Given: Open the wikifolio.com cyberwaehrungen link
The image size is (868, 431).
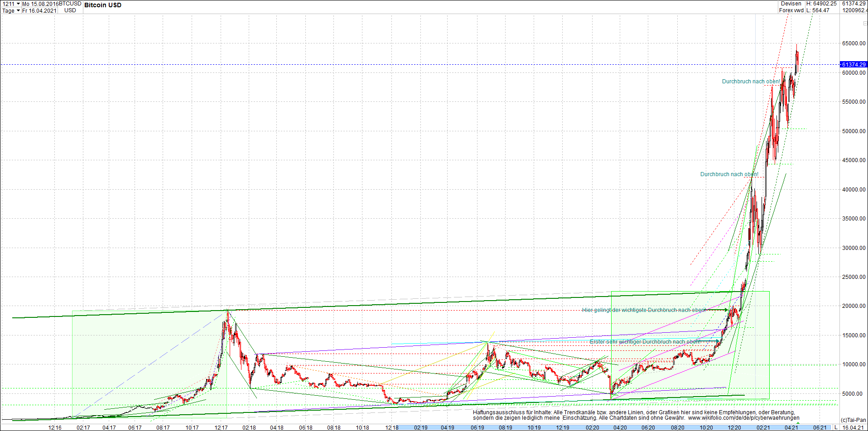Looking at the screenshot, I should [x=744, y=418].
